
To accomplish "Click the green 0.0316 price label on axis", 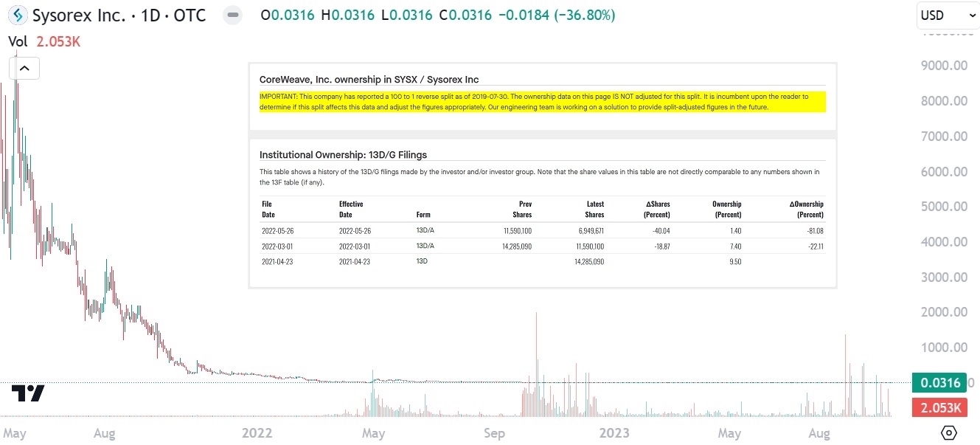I will coord(941,383).
